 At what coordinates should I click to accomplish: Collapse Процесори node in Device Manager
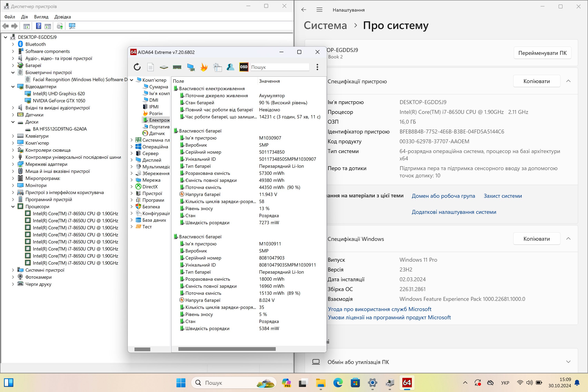point(13,207)
